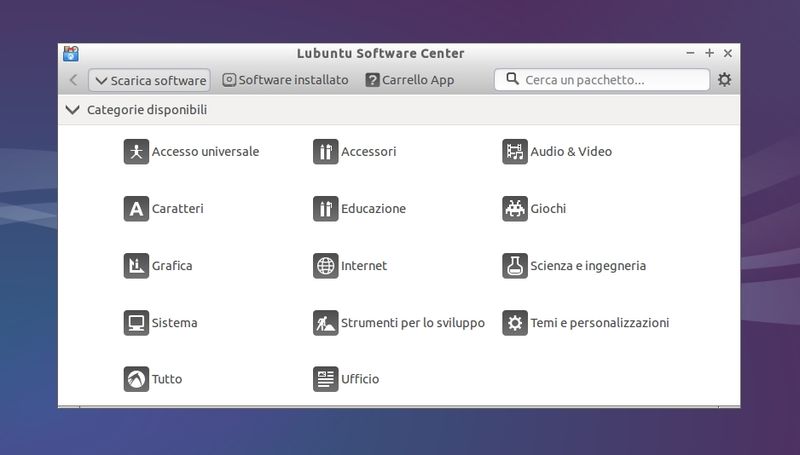Screen dimensions: 800x455
Task: Click the Internet label
Action: (x=364, y=266)
